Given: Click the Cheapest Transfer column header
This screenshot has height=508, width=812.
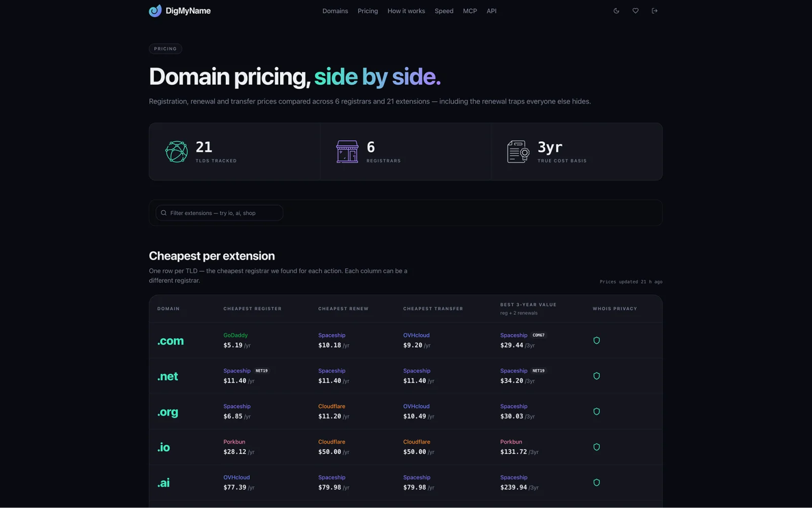Looking at the screenshot, I should pos(433,309).
